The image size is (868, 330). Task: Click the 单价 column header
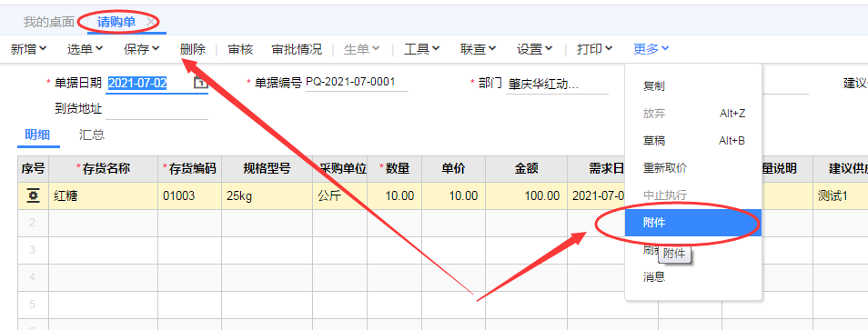454,169
